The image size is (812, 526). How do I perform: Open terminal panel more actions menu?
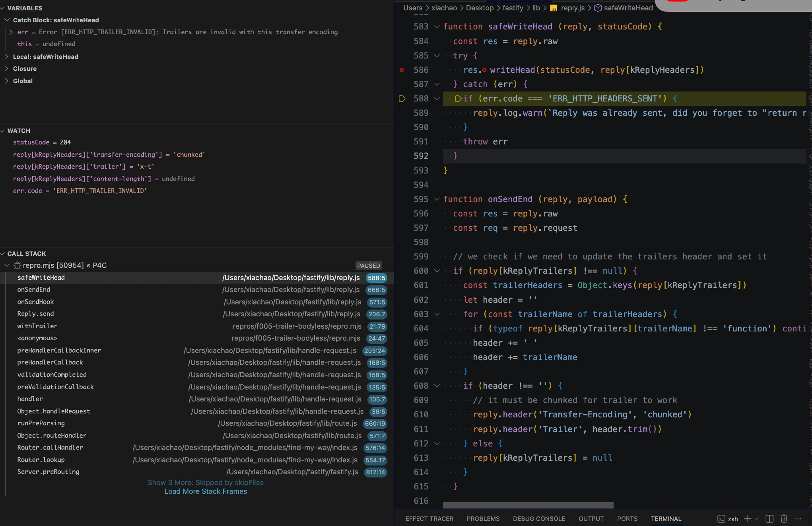(798, 518)
